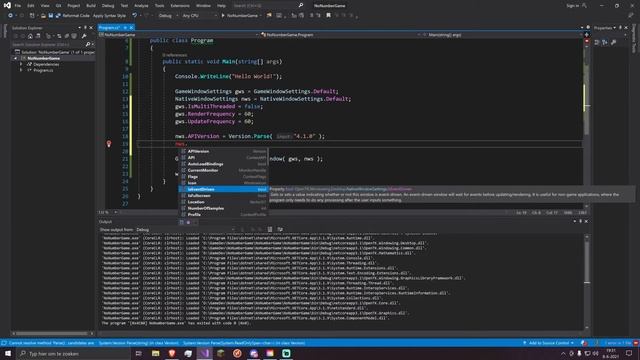Viewport: 640px width, 360px height.
Task: Select CurrentMonitor in the autocomplete list
Action: click(x=224, y=170)
